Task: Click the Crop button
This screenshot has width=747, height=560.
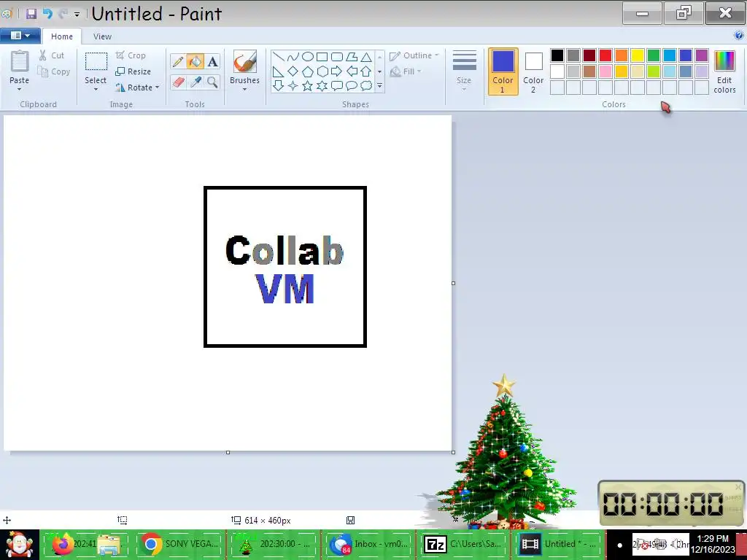Action: (x=131, y=55)
